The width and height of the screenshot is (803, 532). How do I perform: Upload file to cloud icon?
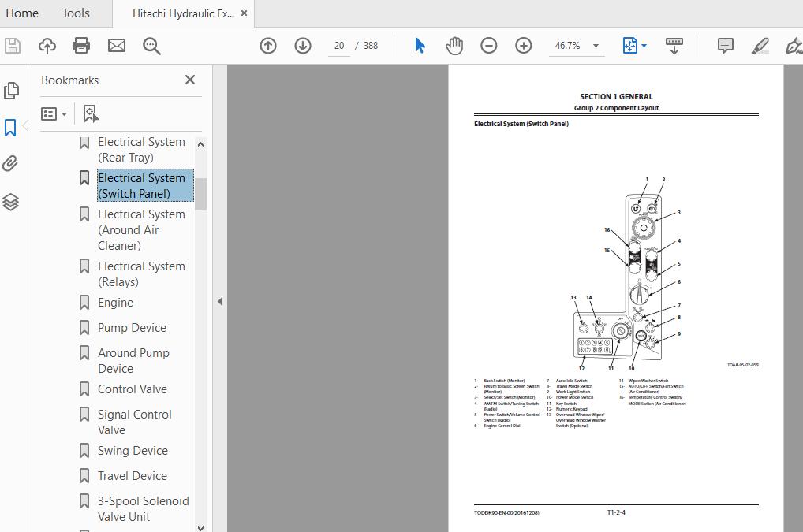tap(47, 46)
